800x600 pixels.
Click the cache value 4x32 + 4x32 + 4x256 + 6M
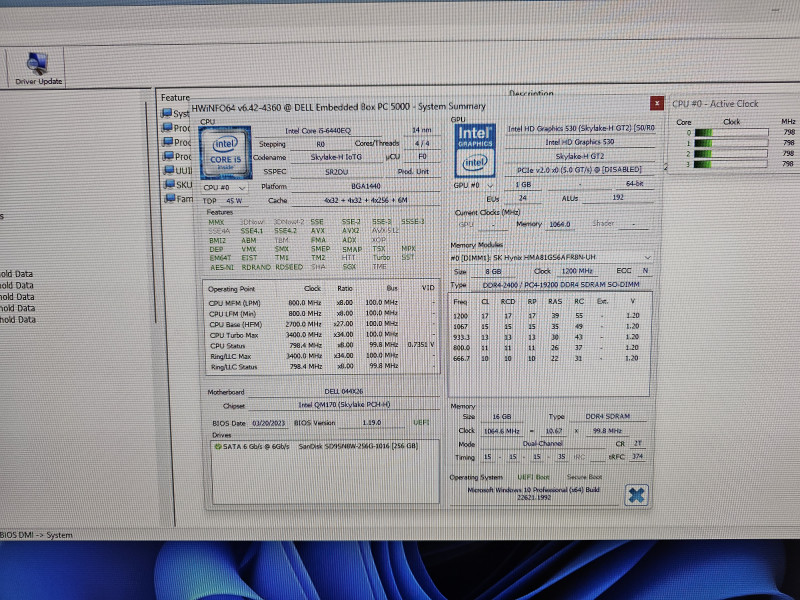coord(365,201)
